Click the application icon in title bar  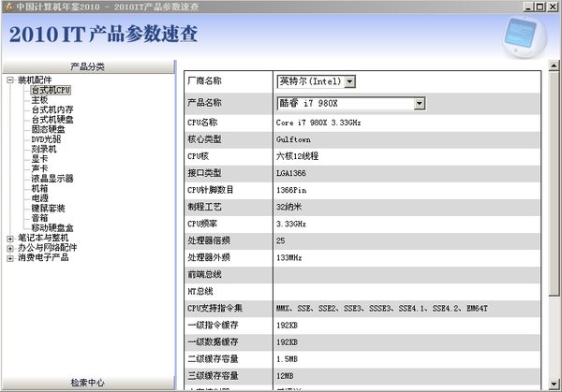9,7
